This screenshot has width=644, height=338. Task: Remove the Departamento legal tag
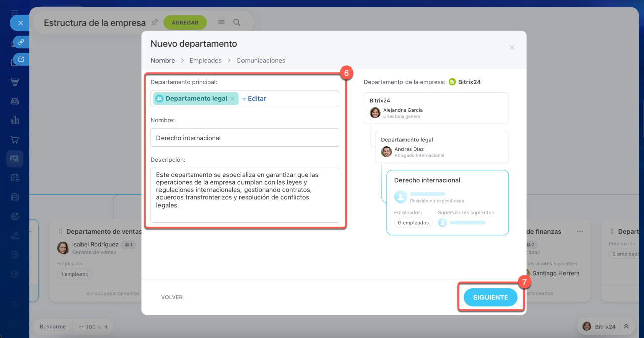232,99
